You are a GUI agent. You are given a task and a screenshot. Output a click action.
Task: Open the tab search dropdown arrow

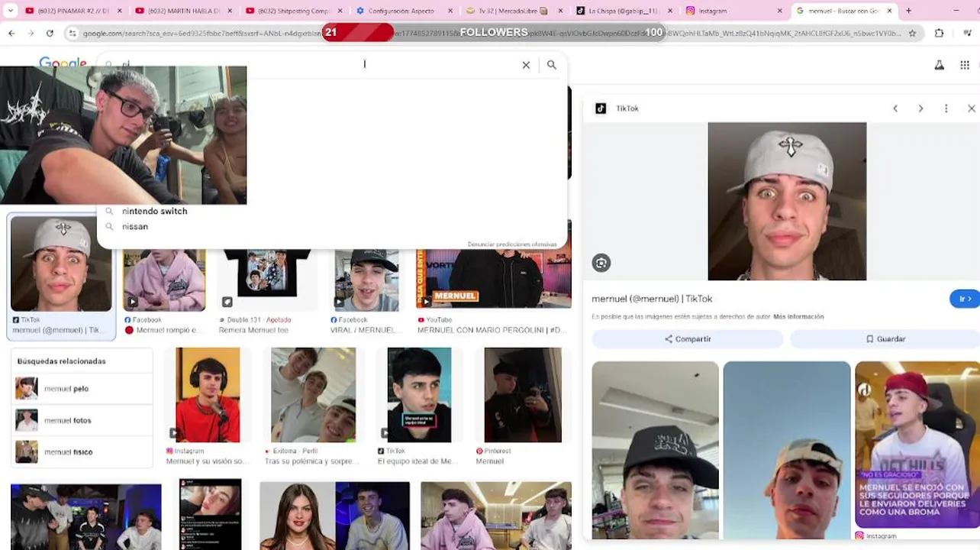pos(10,11)
